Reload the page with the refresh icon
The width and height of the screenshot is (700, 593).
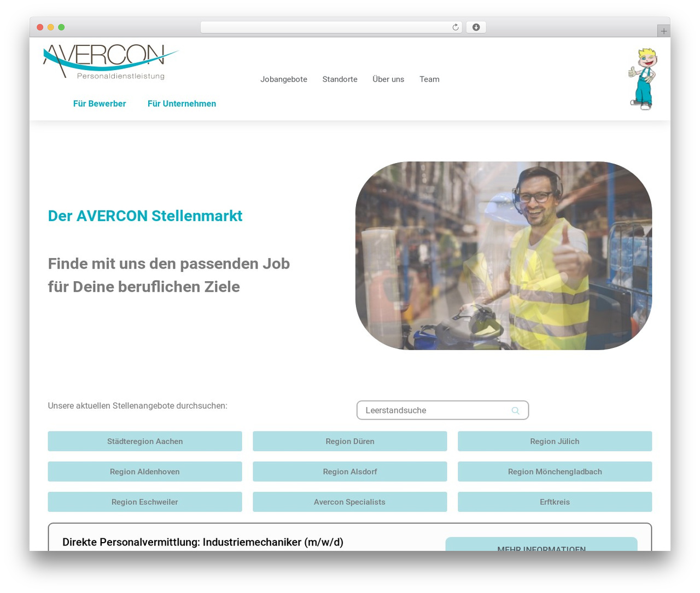point(456,27)
